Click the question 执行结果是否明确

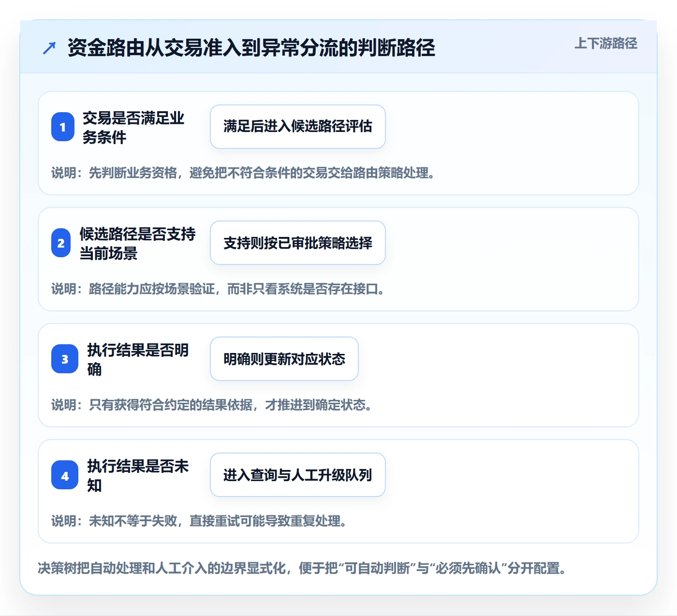pos(138,359)
